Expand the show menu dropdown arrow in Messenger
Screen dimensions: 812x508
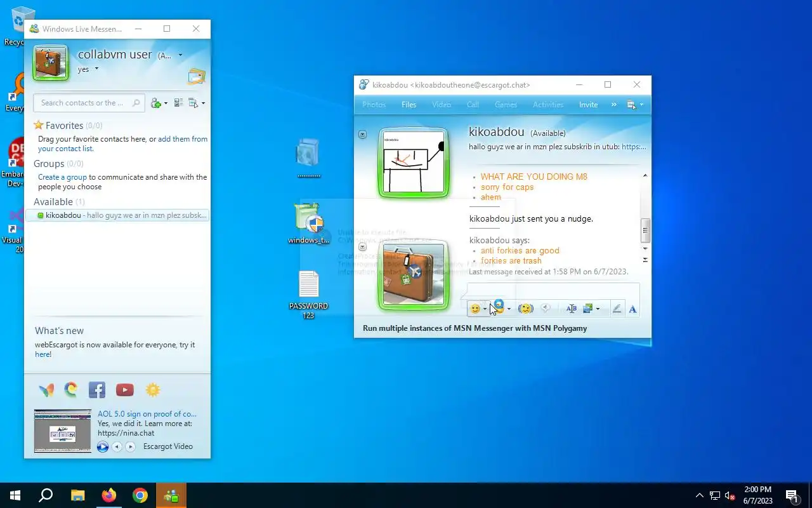[203, 104]
